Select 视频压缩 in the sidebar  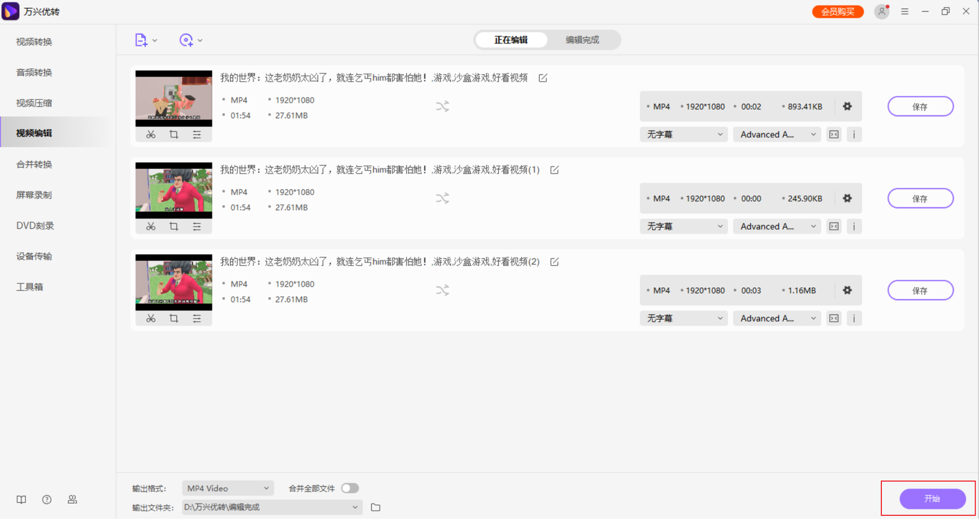click(34, 103)
